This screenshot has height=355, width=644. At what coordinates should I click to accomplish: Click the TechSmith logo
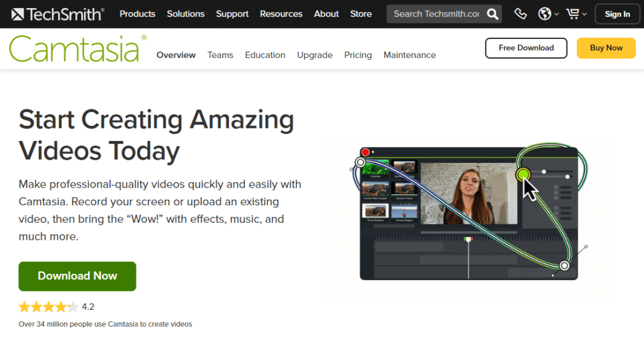point(57,14)
